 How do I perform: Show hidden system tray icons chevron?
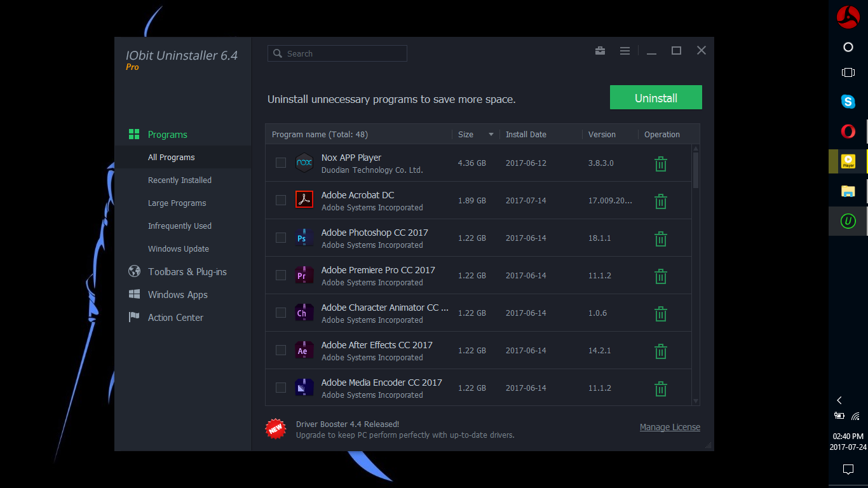pyautogui.click(x=839, y=400)
